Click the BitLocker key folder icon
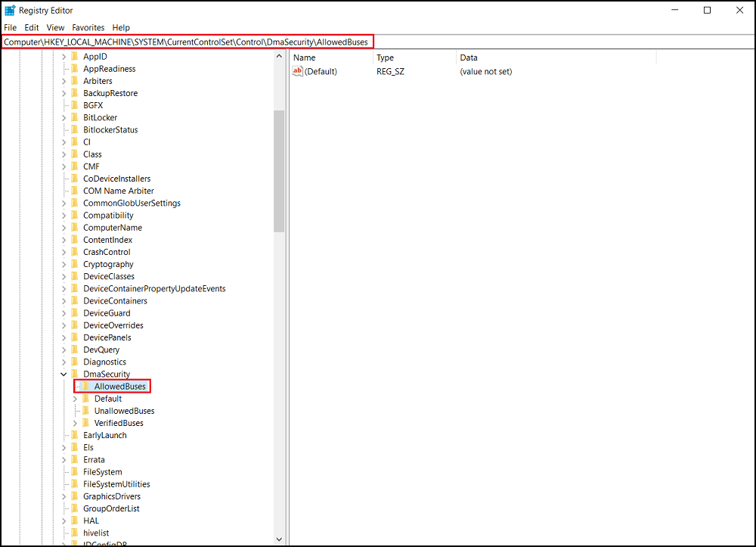 point(74,117)
